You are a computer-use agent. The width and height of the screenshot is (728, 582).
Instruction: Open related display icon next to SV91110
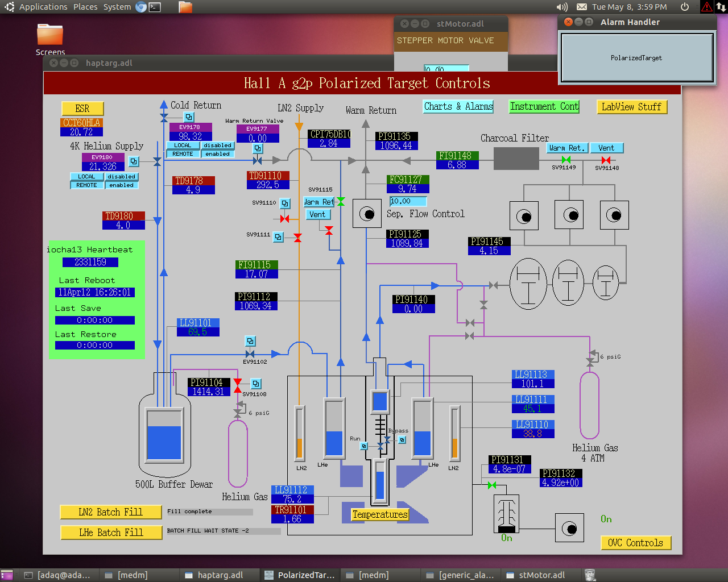pos(286,203)
